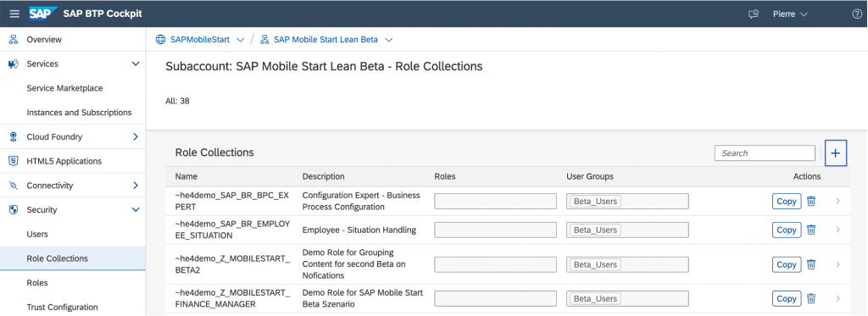Click the trash icon for EMPLOYEE_SITUATION row
The width and height of the screenshot is (868, 316).
811,230
